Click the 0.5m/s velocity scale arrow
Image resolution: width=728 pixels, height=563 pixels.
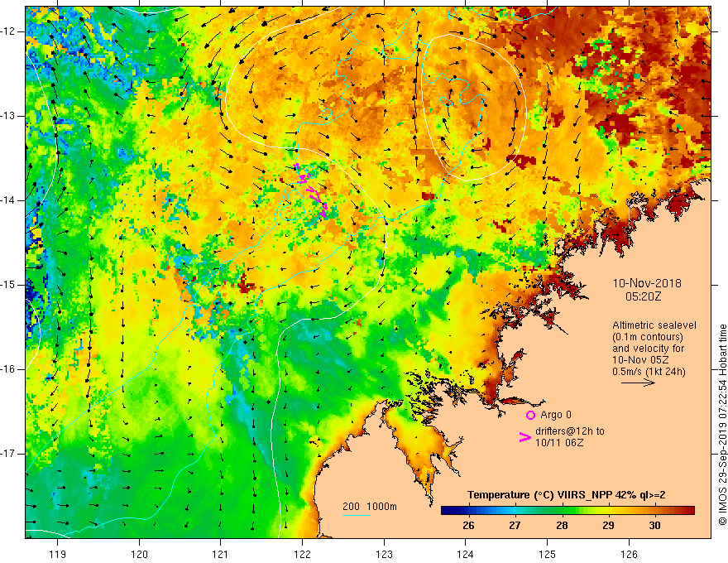(638, 383)
